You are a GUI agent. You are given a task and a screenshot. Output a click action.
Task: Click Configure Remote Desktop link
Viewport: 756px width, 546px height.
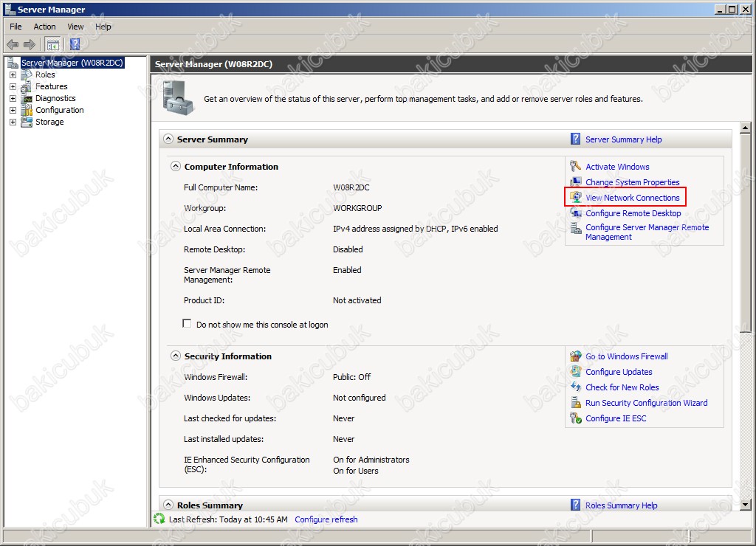pyautogui.click(x=633, y=213)
